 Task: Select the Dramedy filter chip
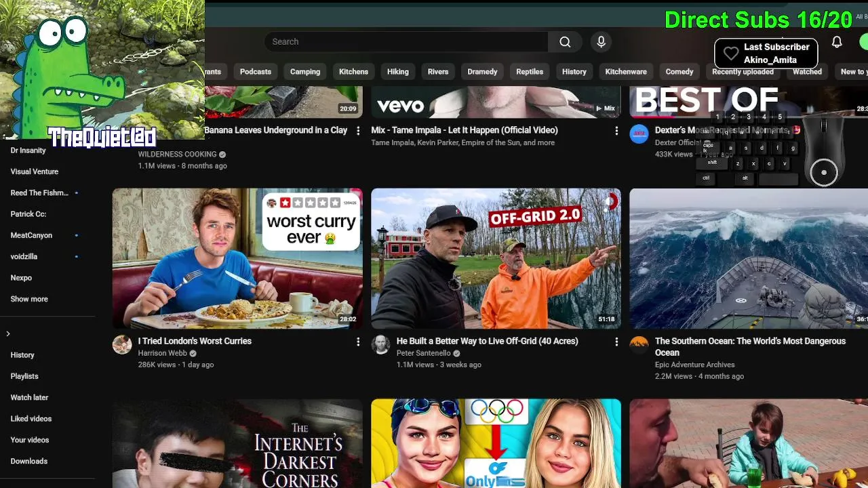coord(482,72)
